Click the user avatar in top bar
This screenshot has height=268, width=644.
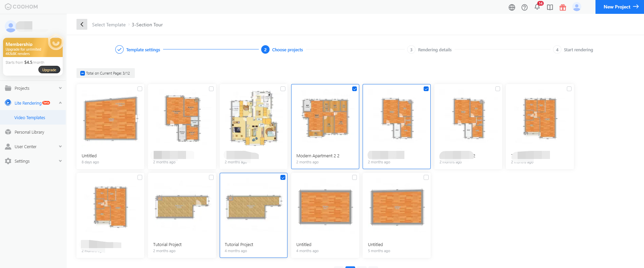577,7
